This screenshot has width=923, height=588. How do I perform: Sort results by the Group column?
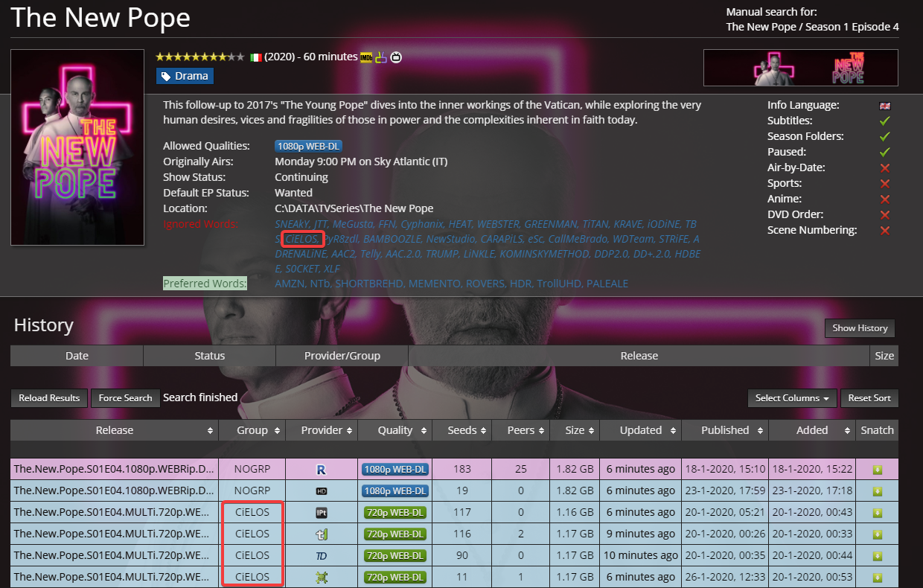252,430
